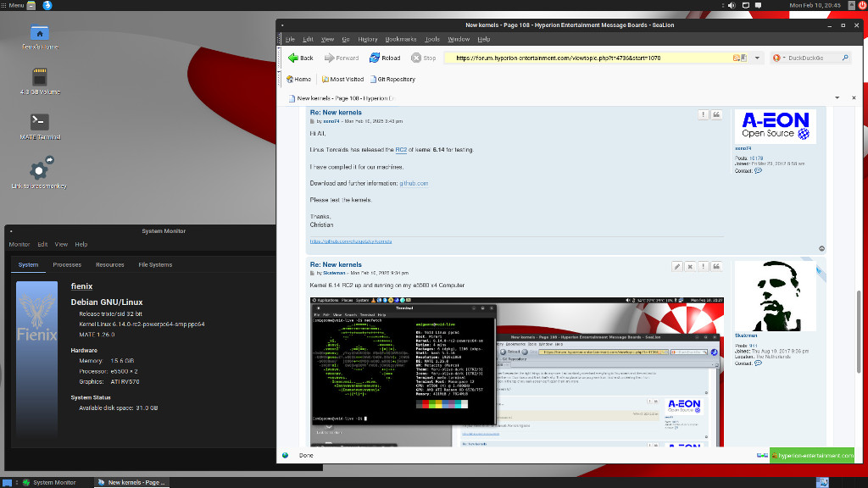Jump to top via xeno74 post arrow
Viewport: 868px width, 488px height.
tap(821, 248)
